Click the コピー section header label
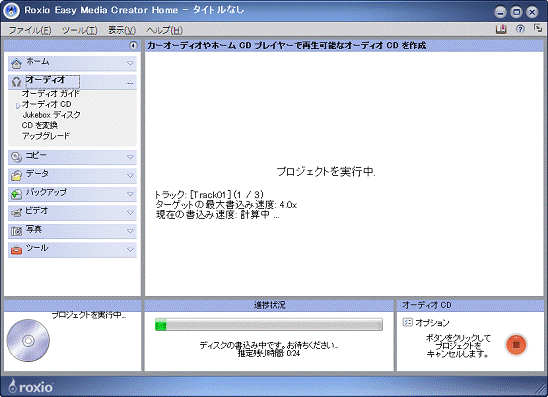548x397 pixels. coord(36,156)
